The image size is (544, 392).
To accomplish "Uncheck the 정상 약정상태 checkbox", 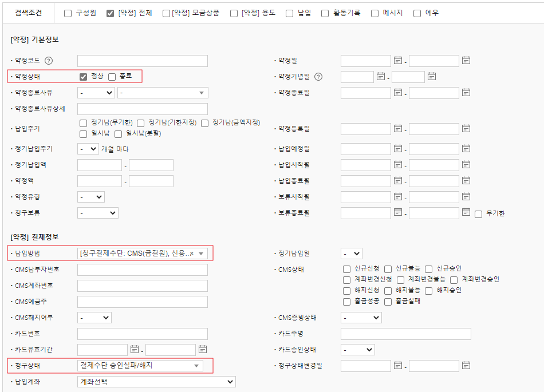I will pyautogui.click(x=84, y=76).
